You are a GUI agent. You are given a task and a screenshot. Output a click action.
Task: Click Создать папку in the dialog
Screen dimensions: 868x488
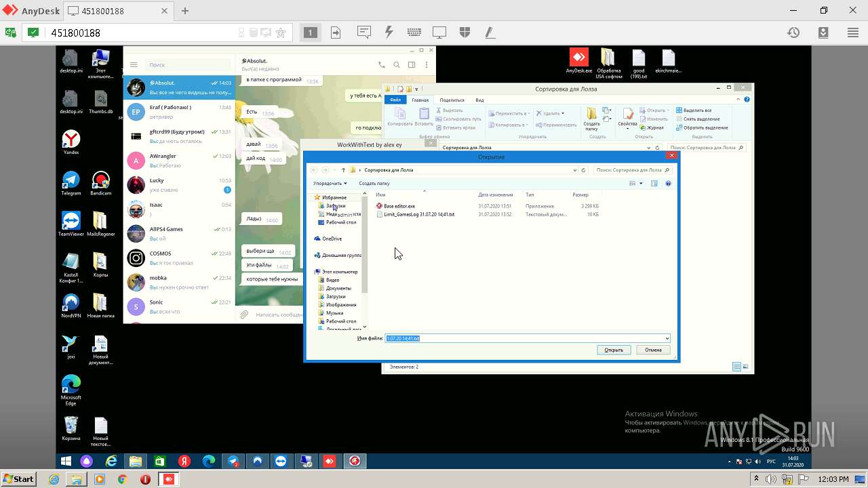[374, 183]
